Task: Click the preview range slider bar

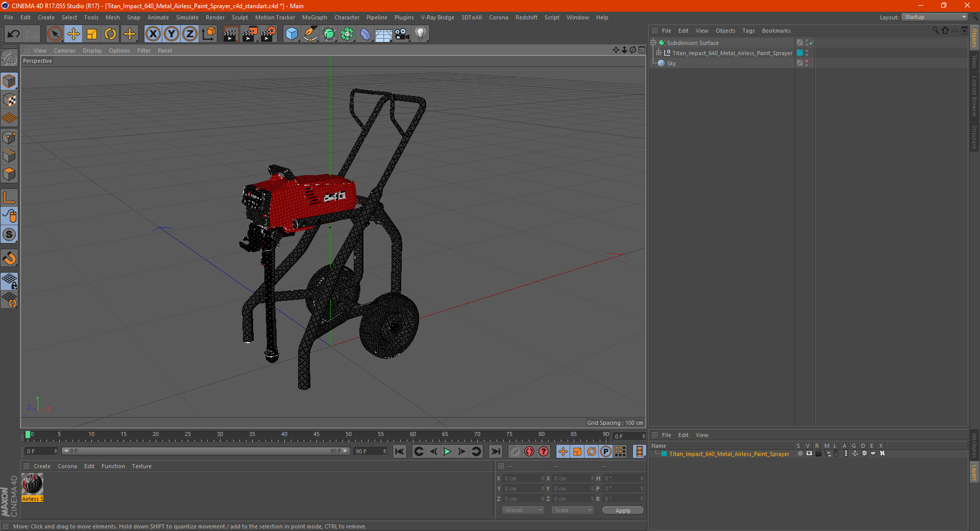Action: pos(206,451)
